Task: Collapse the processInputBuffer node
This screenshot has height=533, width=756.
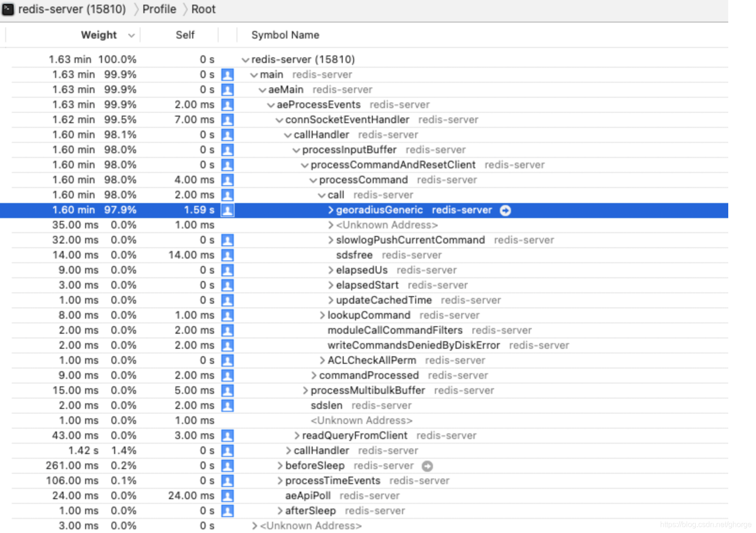Action: coord(296,150)
